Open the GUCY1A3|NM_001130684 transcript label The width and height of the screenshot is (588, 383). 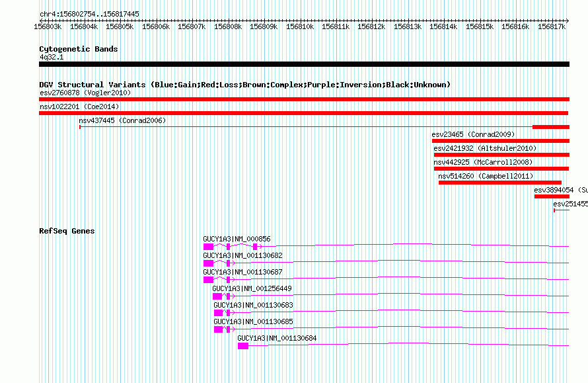(x=277, y=338)
